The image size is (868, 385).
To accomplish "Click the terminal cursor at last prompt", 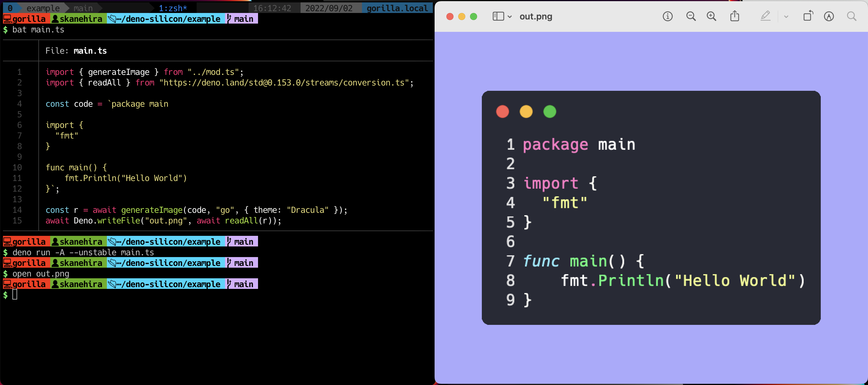I will 15,294.
